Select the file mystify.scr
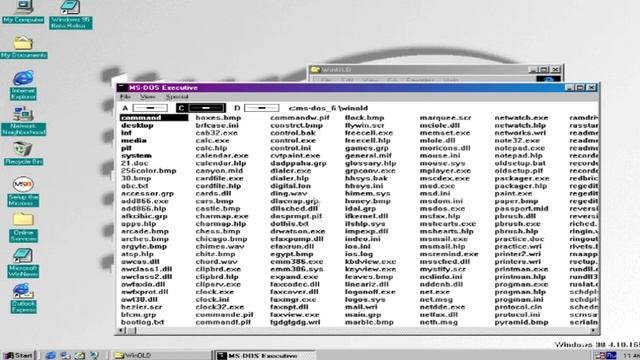This screenshot has width=640, height=360. coord(442,269)
